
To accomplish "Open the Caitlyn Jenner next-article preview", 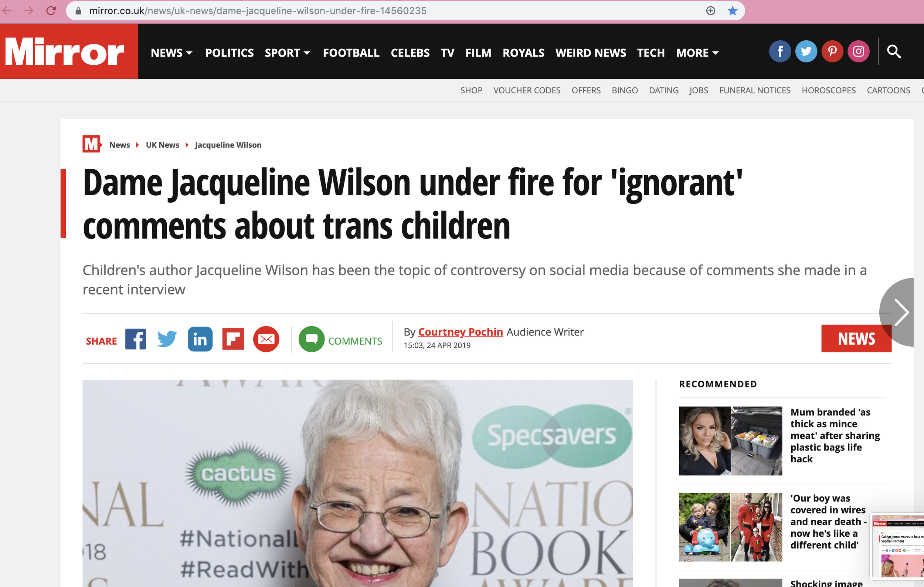I will point(897,546).
